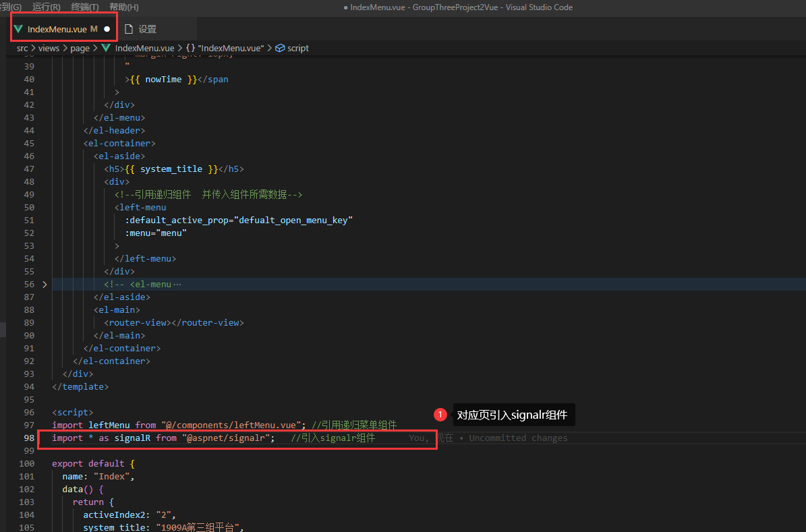The image size is (806, 532).
Task: Click the file icon on 设置 tab
Action: tap(129, 29)
